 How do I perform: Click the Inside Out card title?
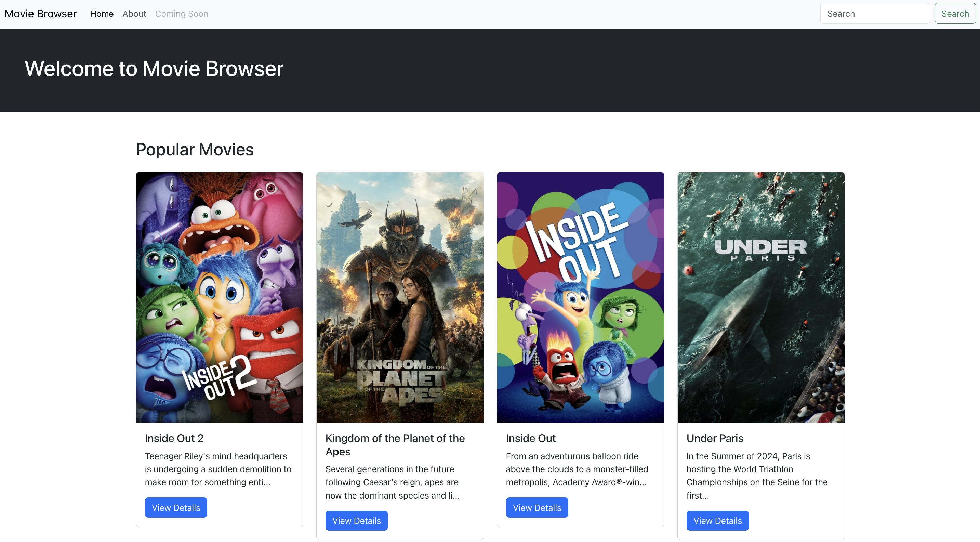531,438
